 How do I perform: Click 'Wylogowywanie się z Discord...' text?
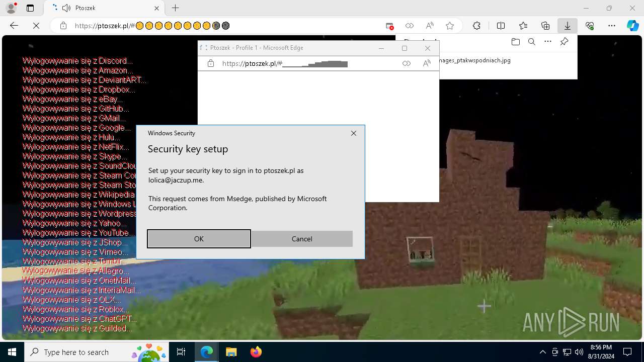click(78, 61)
